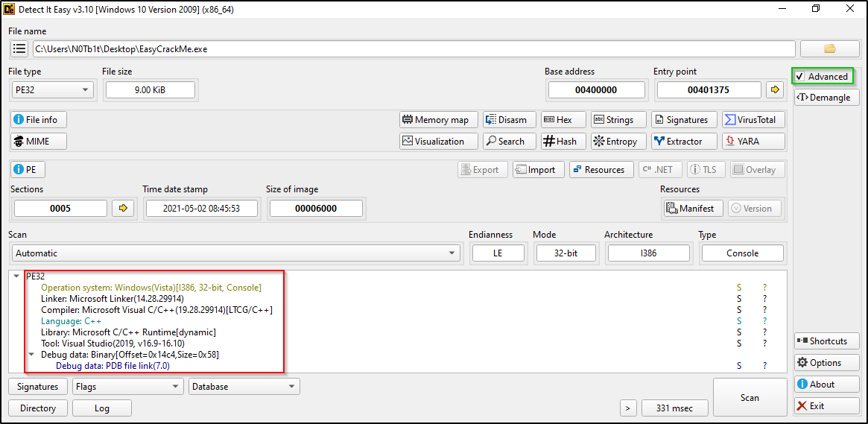This screenshot has height=424, width=868.
Task: Collapse the Debug data tree node
Action: coord(32,355)
